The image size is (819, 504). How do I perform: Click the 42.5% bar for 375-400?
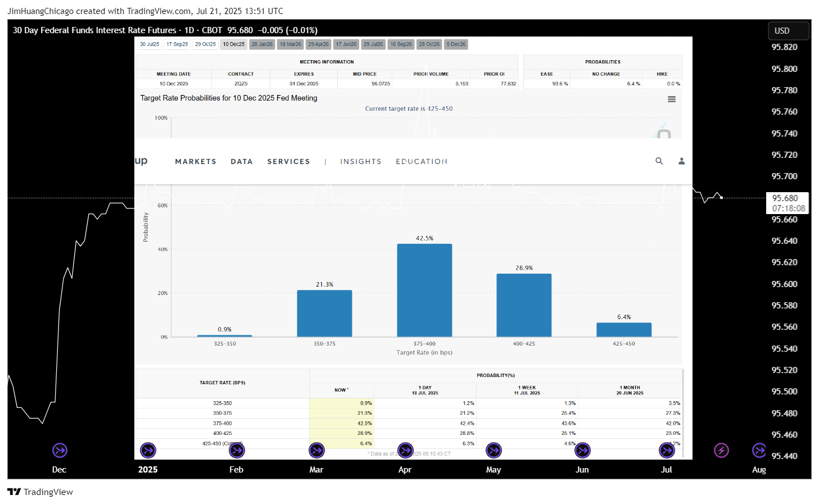pyautogui.click(x=424, y=290)
